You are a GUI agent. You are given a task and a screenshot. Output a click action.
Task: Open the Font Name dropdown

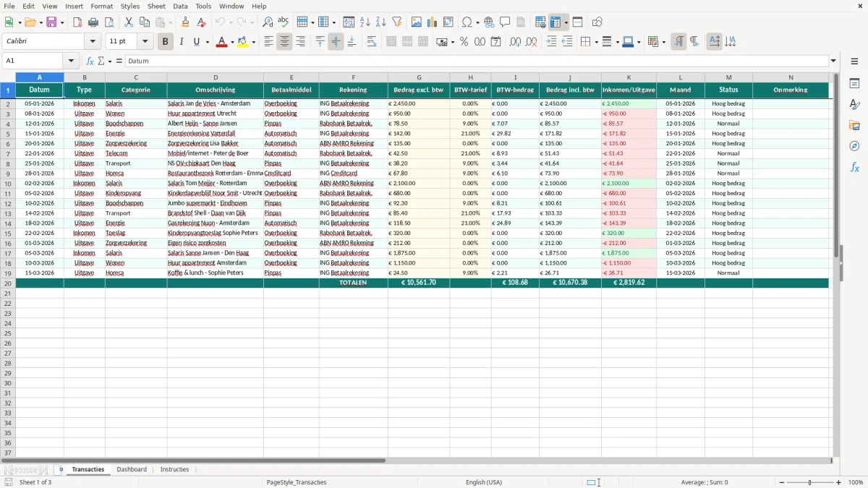(93, 42)
